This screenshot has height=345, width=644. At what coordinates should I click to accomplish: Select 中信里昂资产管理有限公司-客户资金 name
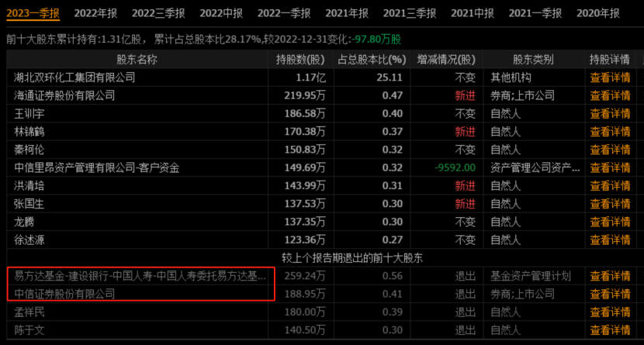pyautogui.click(x=96, y=167)
